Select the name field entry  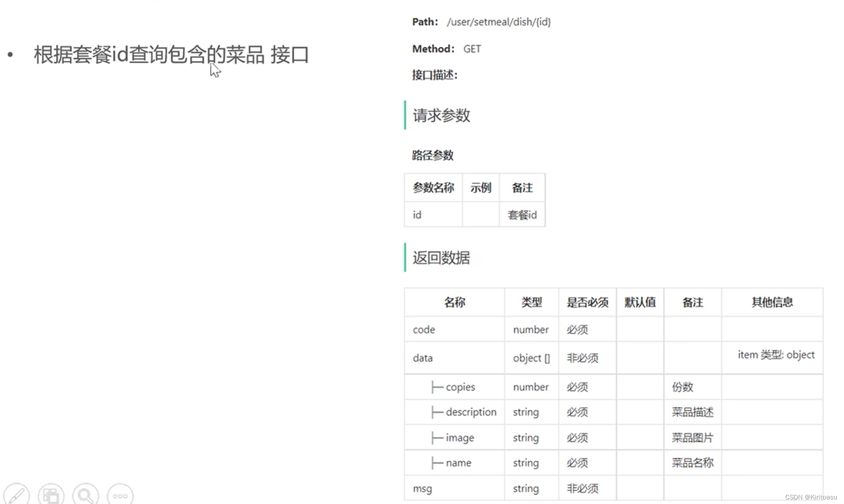tap(458, 463)
